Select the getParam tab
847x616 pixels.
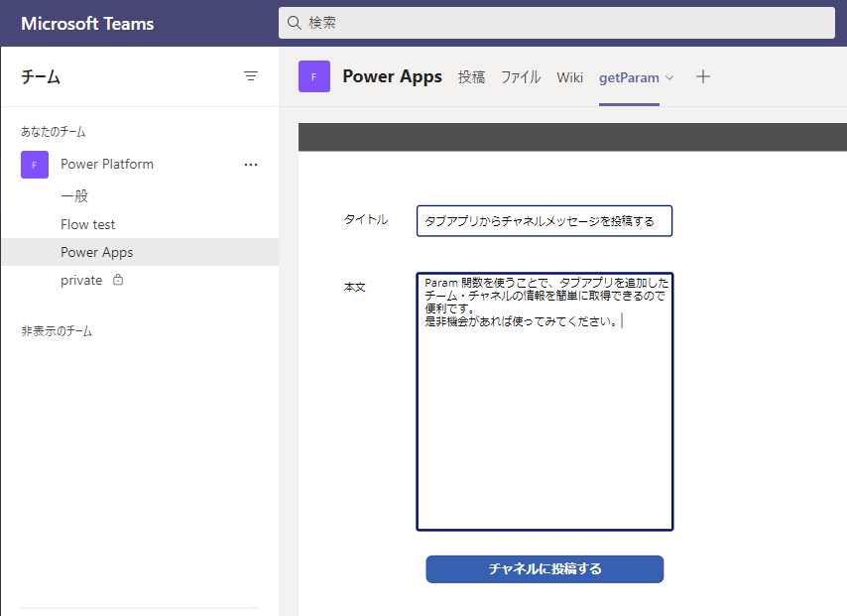point(629,77)
